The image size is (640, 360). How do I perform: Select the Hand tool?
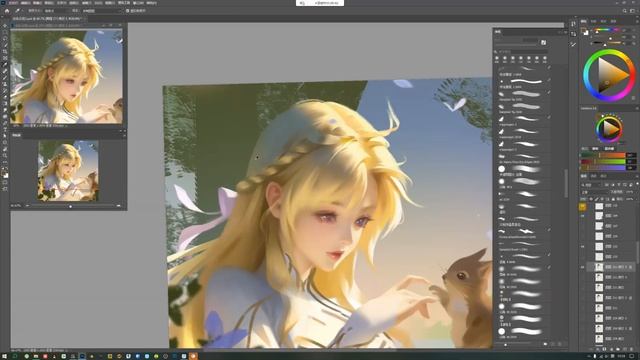coord(5,149)
